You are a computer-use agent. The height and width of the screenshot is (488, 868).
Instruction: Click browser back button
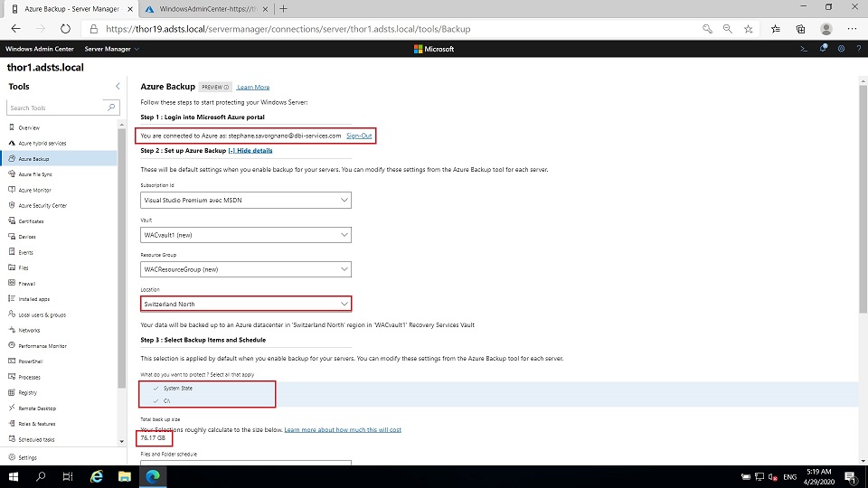pyautogui.click(x=15, y=29)
